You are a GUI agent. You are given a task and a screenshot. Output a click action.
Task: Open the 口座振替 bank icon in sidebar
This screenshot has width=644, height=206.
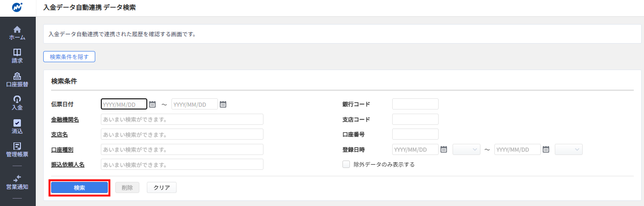pyautogui.click(x=17, y=76)
